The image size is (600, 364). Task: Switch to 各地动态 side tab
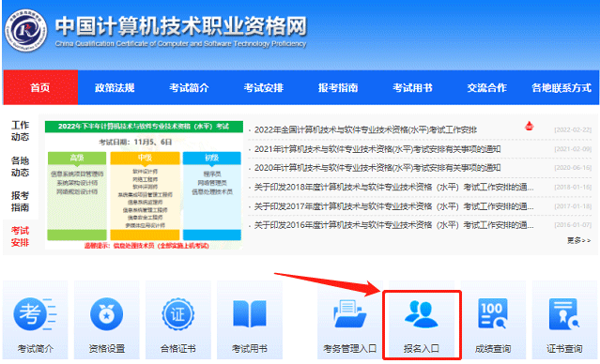coord(21,166)
